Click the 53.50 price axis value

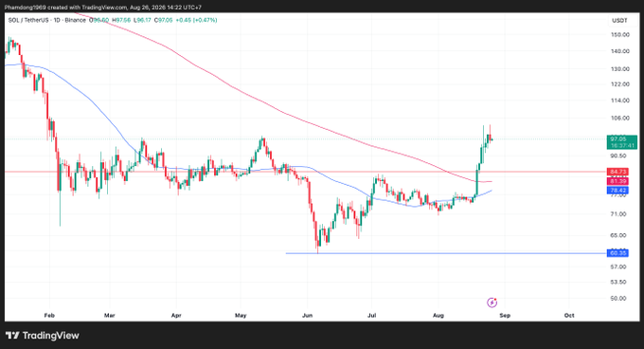pos(618,282)
